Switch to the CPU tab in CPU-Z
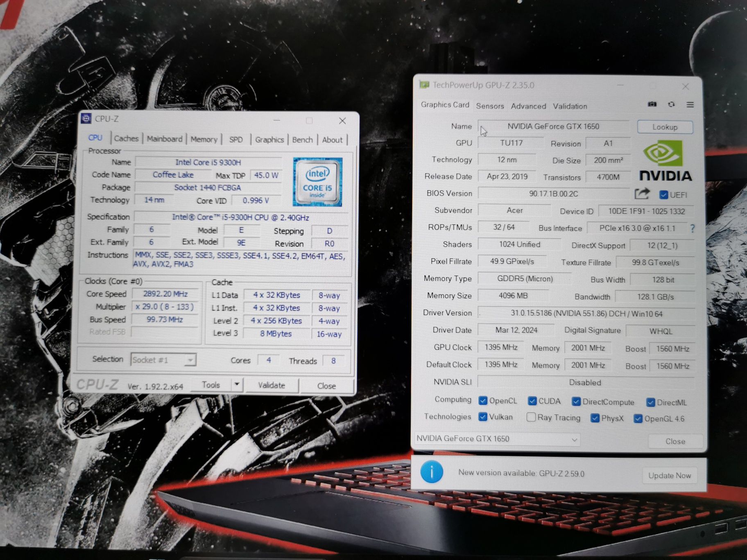Screen dimensions: 747x560 point(95,138)
